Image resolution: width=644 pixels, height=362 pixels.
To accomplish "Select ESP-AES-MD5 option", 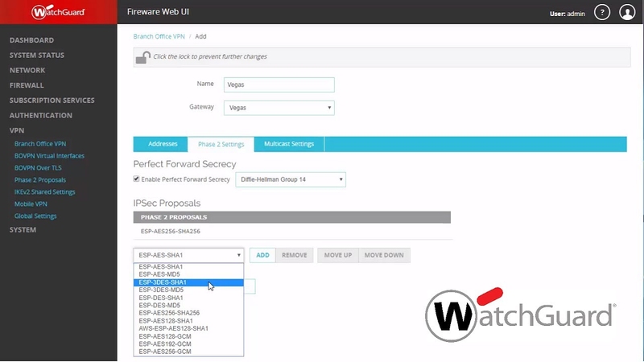I will point(188,274).
